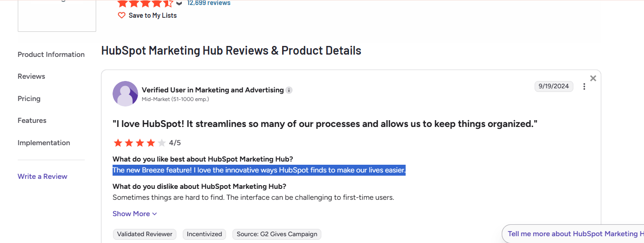This screenshot has width=644, height=243.
Task: Click the Mid-Market (51-1000 emp.) label
Action: (175, 99)
